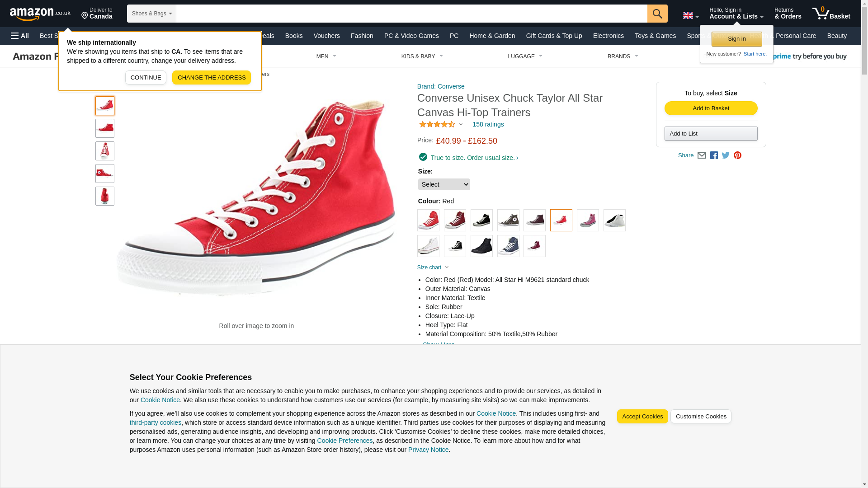Click the search magnifier button

pyautogui.click(x=657, y=14)
